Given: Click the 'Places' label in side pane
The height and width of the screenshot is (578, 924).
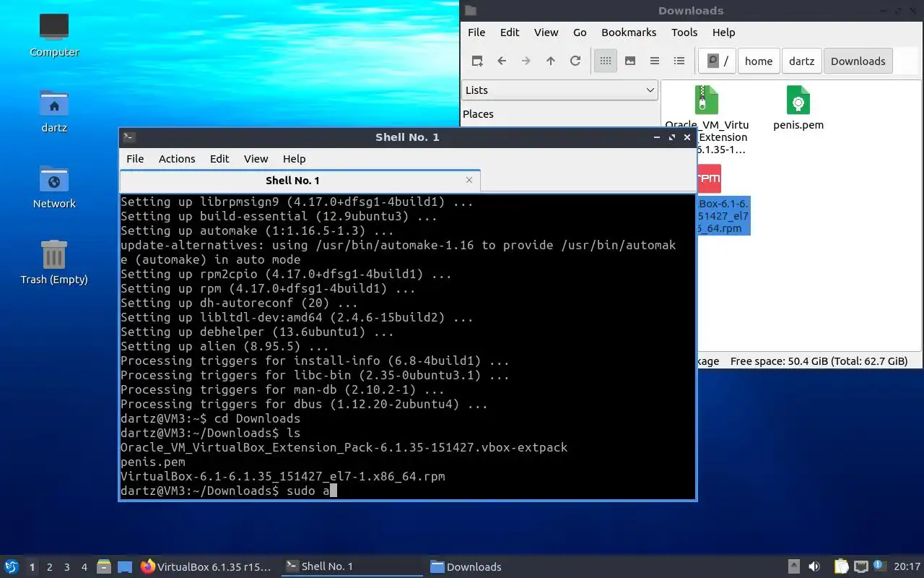Looking at the screenshot, I should pos(478,114).
